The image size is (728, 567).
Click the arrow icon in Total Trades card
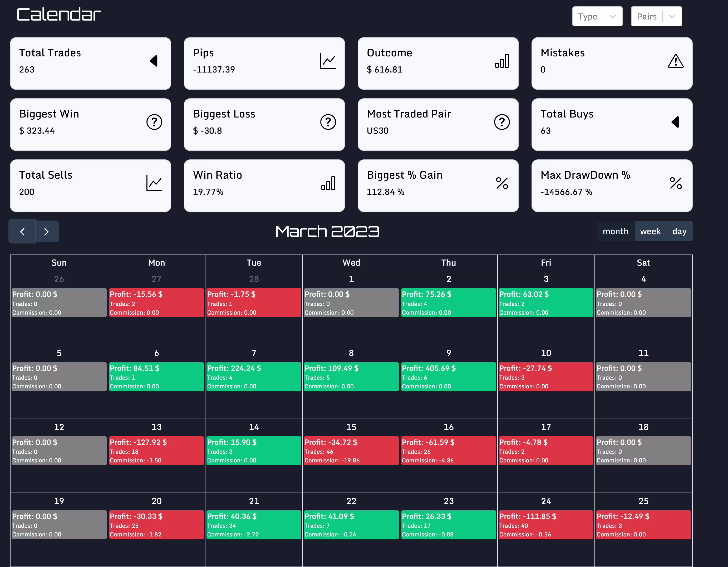click(x=154, y=61)
